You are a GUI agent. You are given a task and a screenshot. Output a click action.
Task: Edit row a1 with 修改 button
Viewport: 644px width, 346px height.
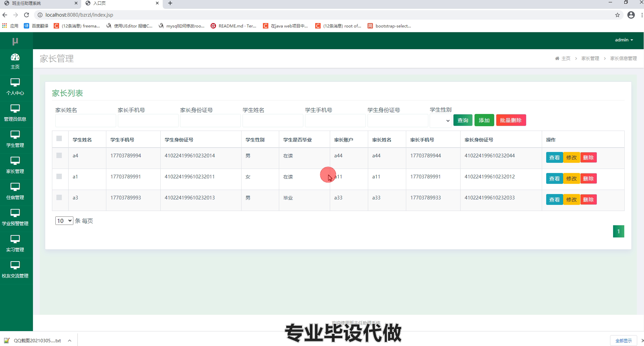pyautogui.click(x=572, y=178)
